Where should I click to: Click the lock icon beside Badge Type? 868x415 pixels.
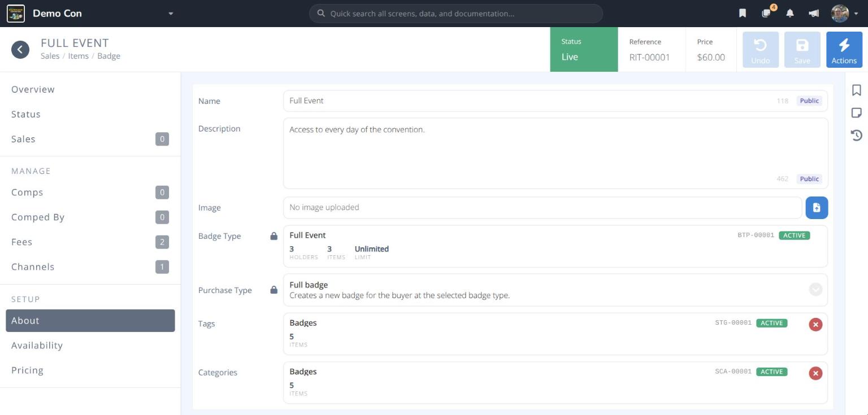274,236
